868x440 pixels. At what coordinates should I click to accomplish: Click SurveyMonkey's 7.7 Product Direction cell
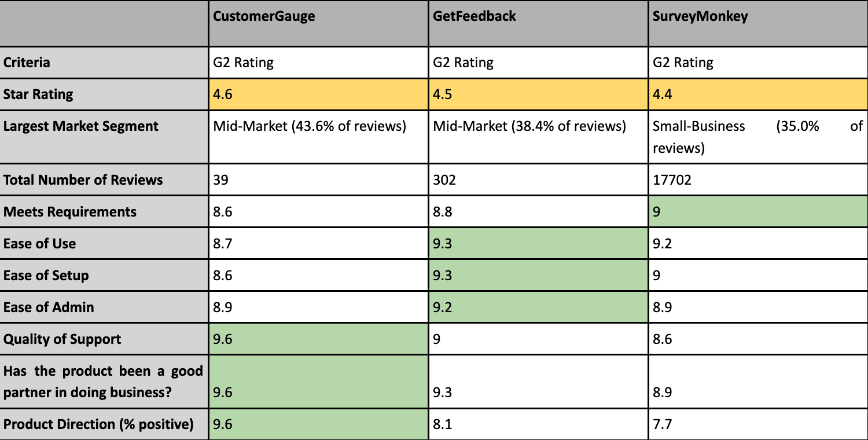coord(662,424)
